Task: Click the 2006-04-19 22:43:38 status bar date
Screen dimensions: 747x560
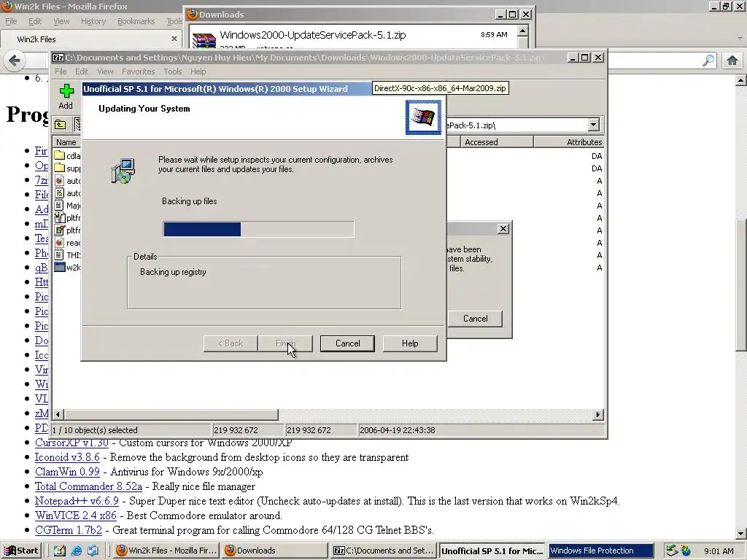Action: [x=398, y=430]
